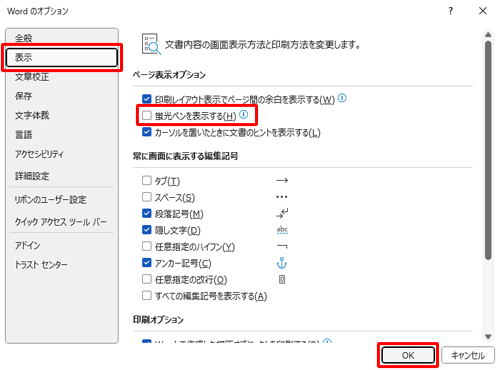Enable 任意指定のハイフン(Y) checkbox
The image size is (500, 370).
[147, 246]
